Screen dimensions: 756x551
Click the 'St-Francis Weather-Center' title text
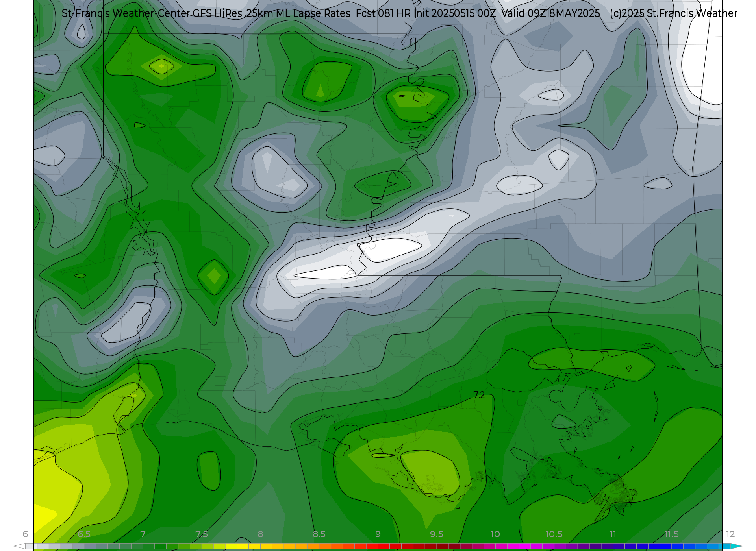126,13
